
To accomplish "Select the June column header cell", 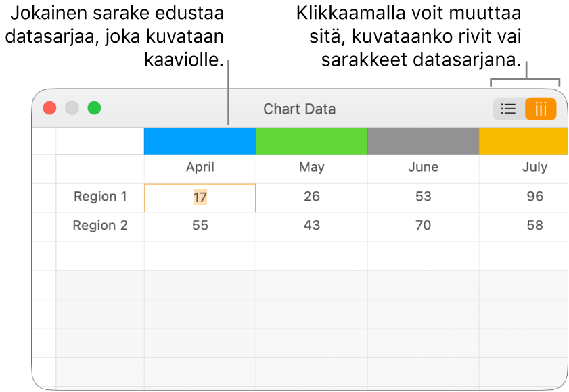I will 423,167.
